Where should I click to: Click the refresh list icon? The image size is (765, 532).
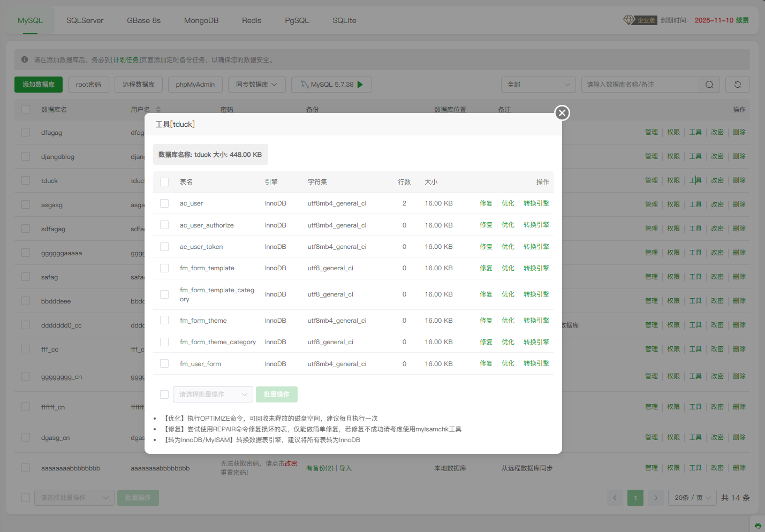point(737,85)
